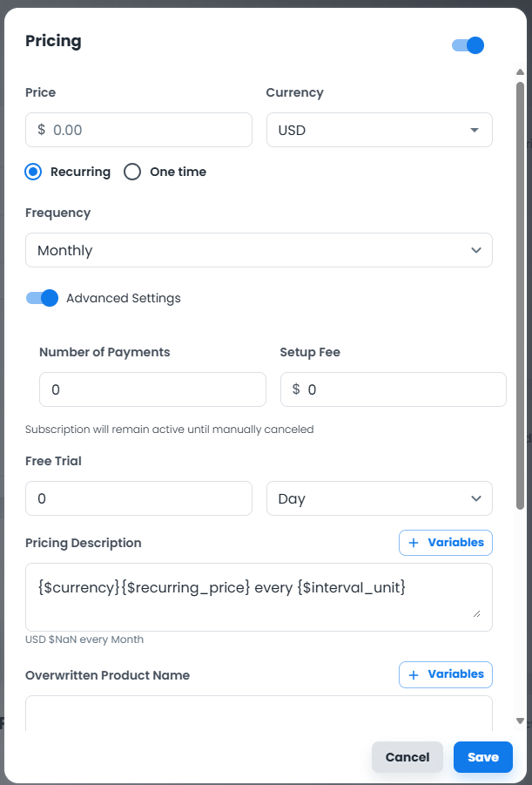Save the pricing settings
Viewport: 532px width, 785px height.
click(x=483, y=757)
